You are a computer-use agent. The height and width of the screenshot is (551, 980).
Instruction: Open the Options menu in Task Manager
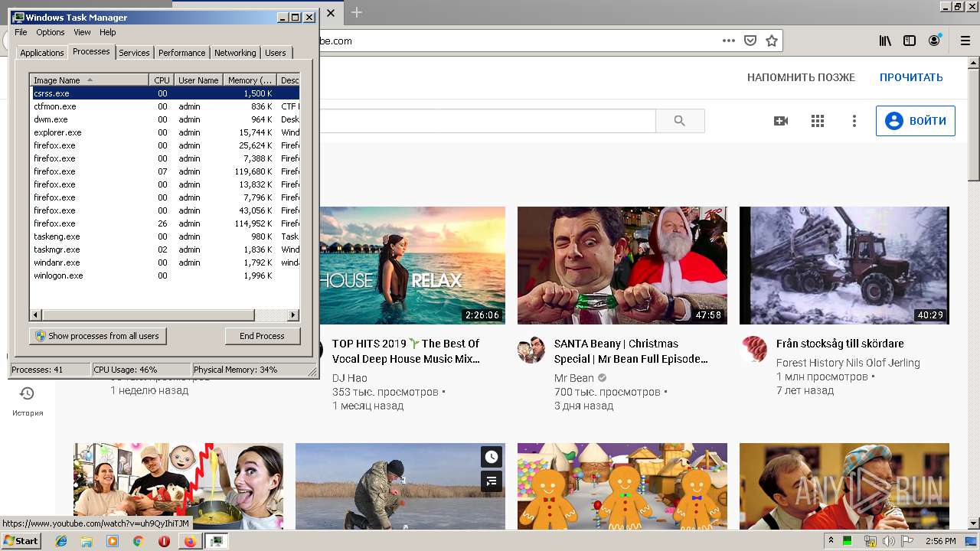pyautogui.click(x=51, y=32)
